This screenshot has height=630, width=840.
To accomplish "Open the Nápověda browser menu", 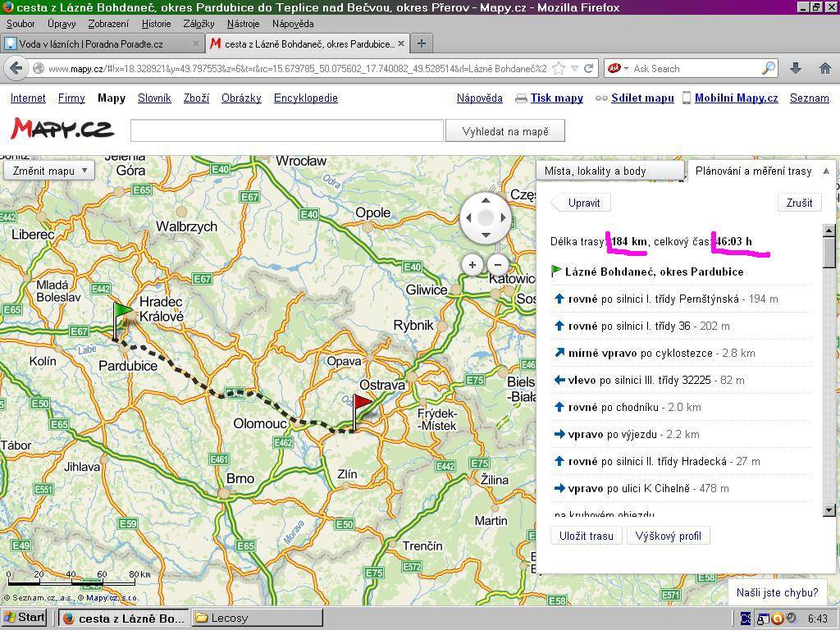I will [x=293, y=24].
